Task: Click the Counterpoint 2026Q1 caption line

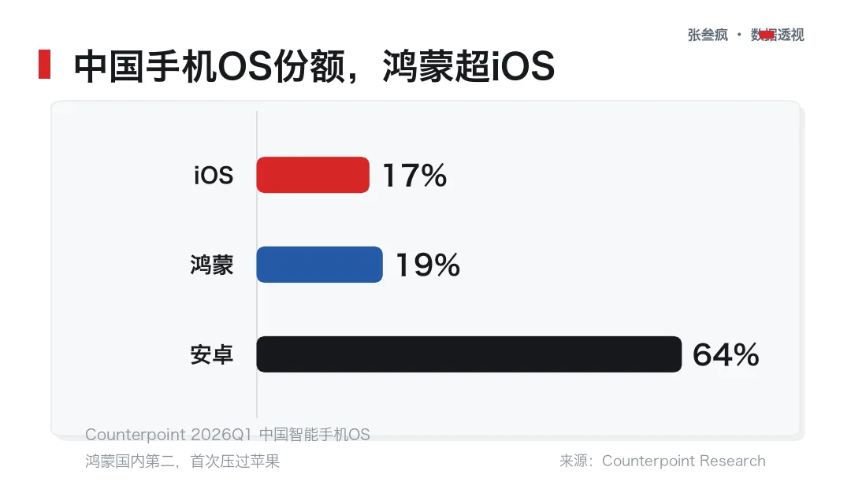Action: click(228, 435)
